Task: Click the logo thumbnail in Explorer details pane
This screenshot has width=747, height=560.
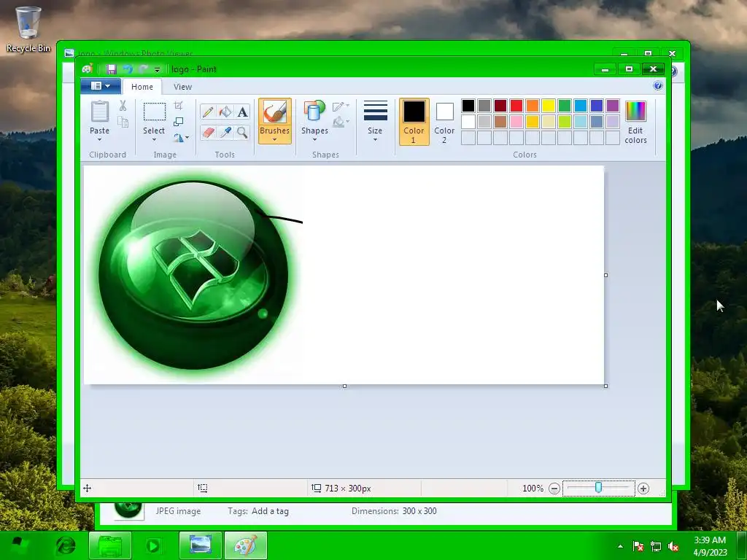Action: tap(128, 510)
